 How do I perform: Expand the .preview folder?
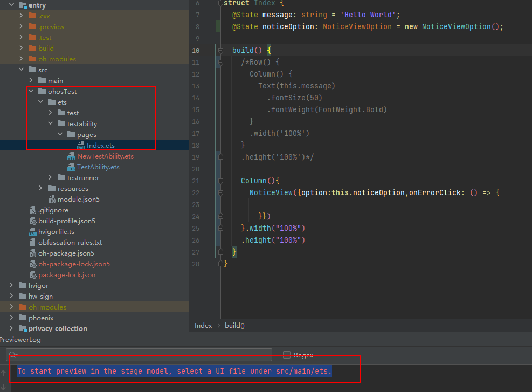21,26
